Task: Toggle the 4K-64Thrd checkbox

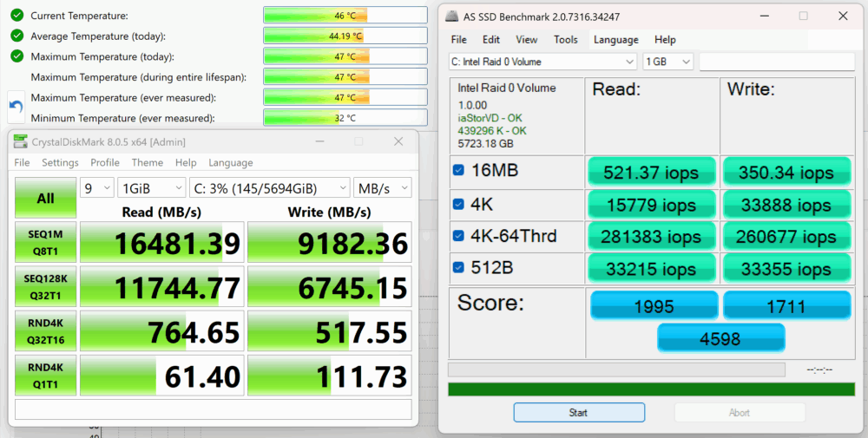Action: pos(458,236)
